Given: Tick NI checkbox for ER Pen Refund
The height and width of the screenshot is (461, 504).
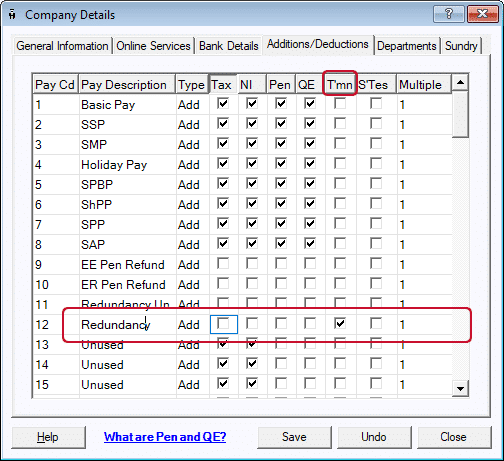Looking at the screenshot, I should click(x=252, y=284).
